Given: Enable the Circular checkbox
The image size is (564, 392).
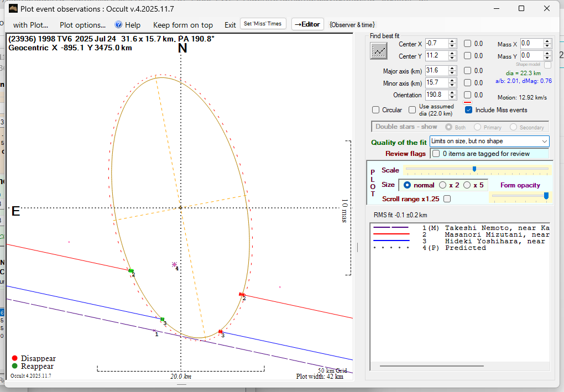Looking at the screenshot, I should pos(376,110).
